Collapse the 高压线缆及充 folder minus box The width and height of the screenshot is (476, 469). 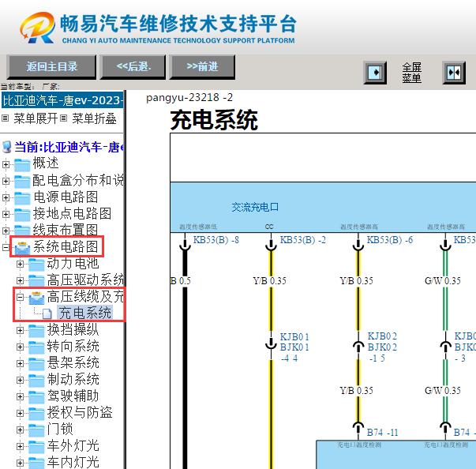[x=20, y=297]
